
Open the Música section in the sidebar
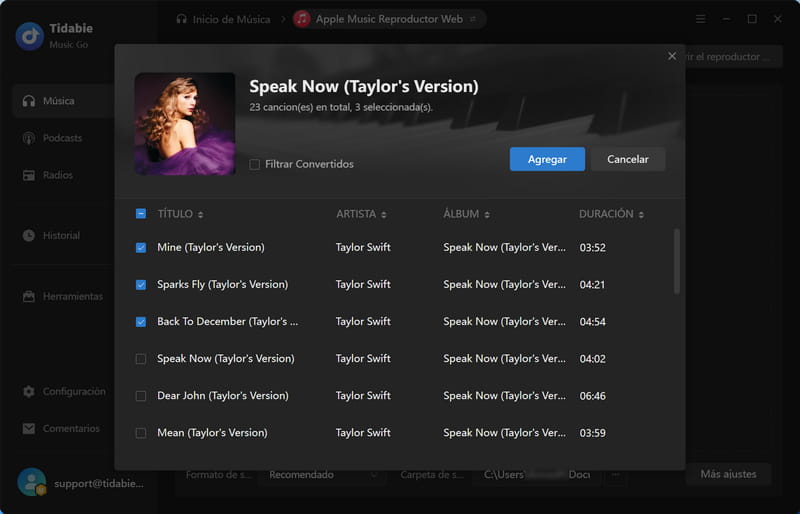click(x=64, y=101)
